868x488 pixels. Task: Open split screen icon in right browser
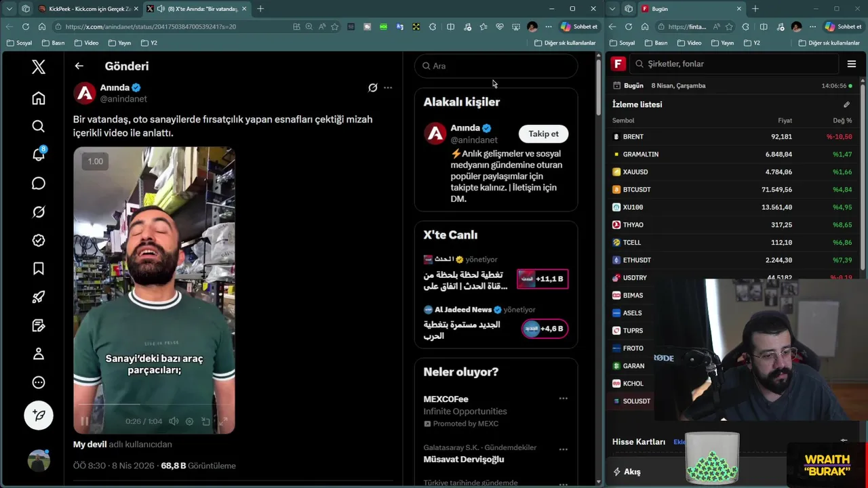click(764, 26)
